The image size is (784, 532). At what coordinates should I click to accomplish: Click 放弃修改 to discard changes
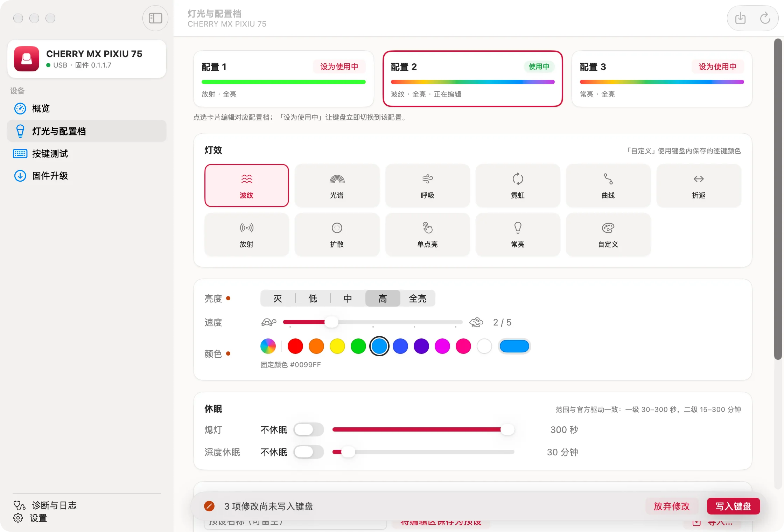[672, 506]
